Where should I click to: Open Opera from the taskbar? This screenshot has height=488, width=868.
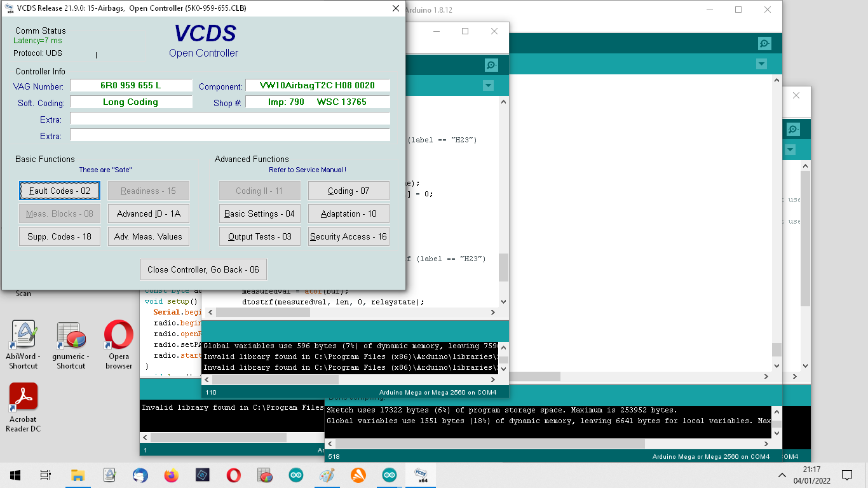pyautogui.click(x=233, y=475)
